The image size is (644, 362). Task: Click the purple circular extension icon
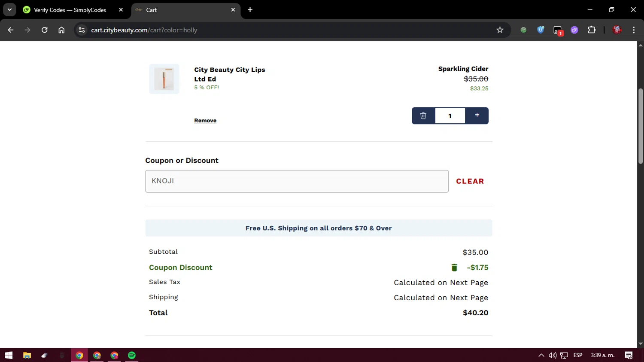574,30
